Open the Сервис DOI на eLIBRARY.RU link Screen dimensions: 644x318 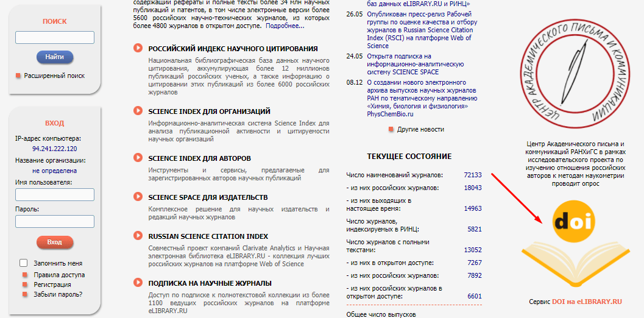[575, 302]
